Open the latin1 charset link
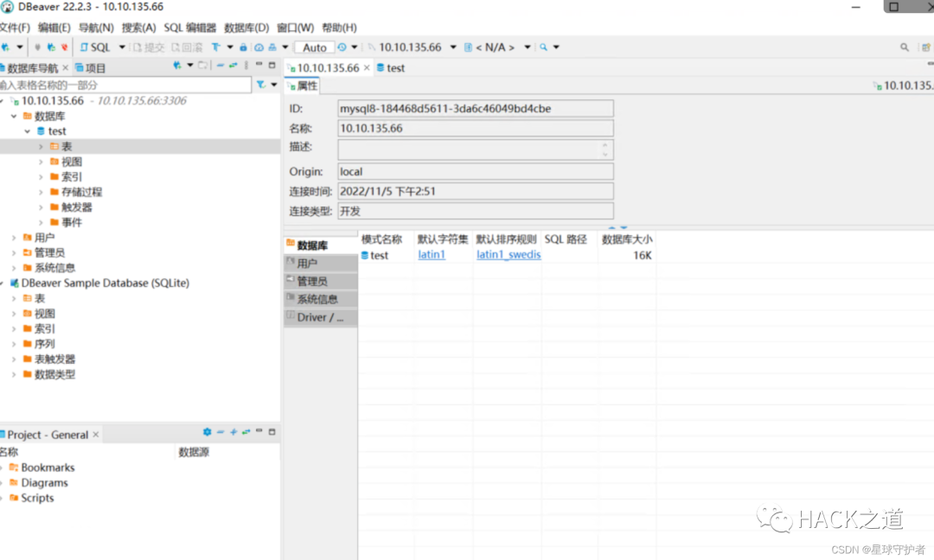Screen dimensions: 934x560 pyautogui.click(x=432, y=255)
